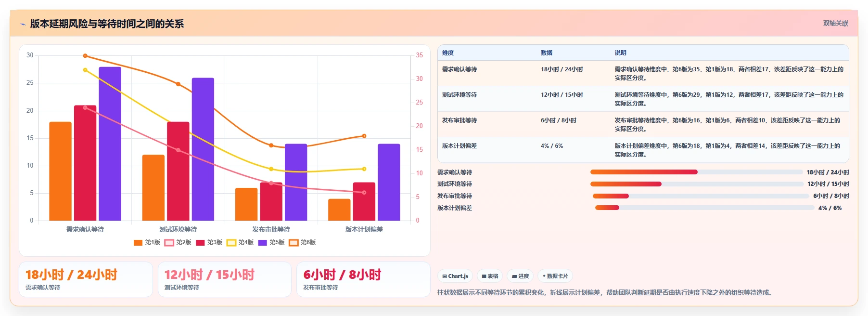Toggle the 第1版 legend series
This screenshot has width=868, height=316.
[x=147, y=242]
